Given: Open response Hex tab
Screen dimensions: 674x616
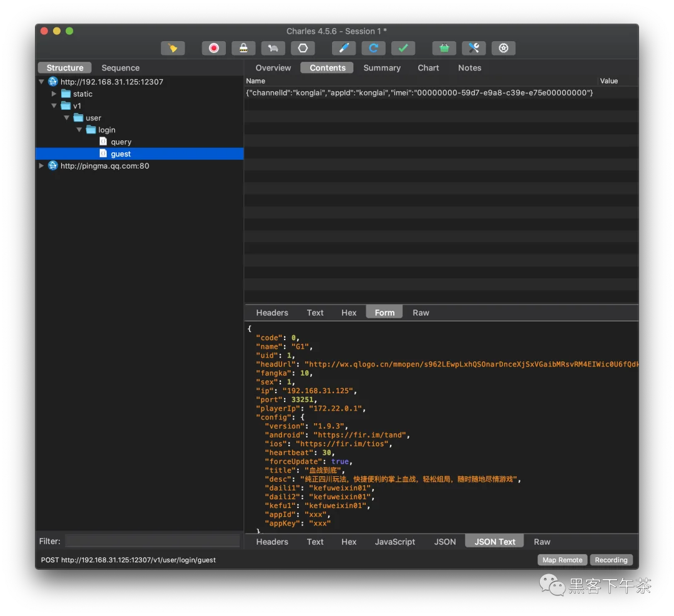Looking at the screenshot, I should (349, 542).
